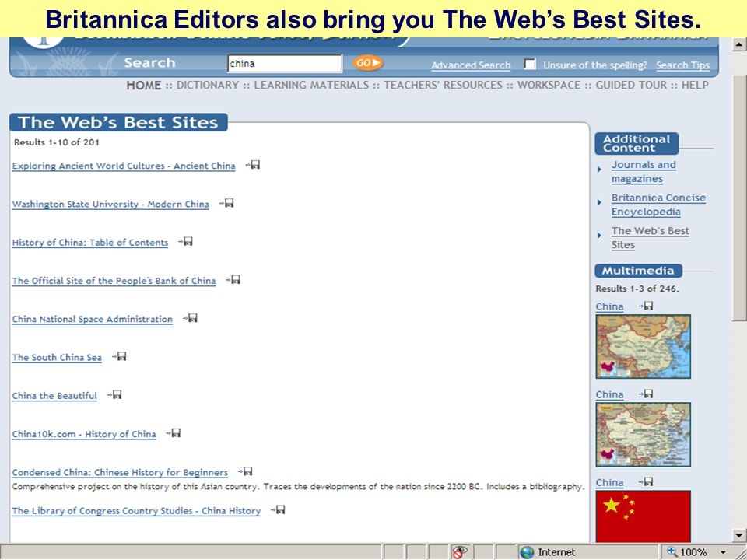
Task: Click the orange GO search button
Action: pyautogui.click(x=368, y=63)
